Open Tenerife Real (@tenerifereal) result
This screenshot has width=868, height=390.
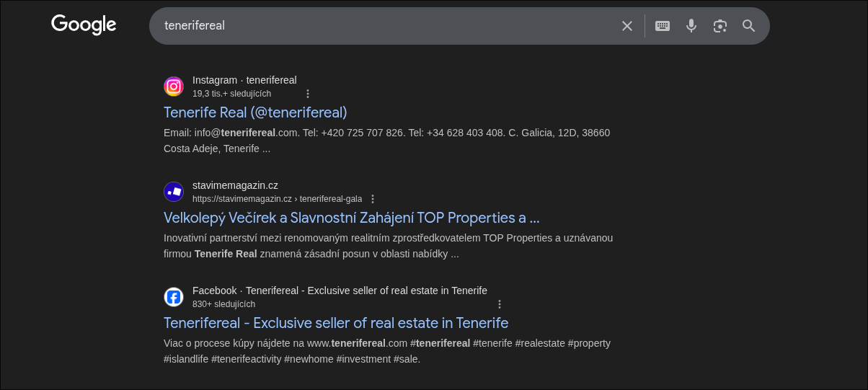(x=255, y=112)
